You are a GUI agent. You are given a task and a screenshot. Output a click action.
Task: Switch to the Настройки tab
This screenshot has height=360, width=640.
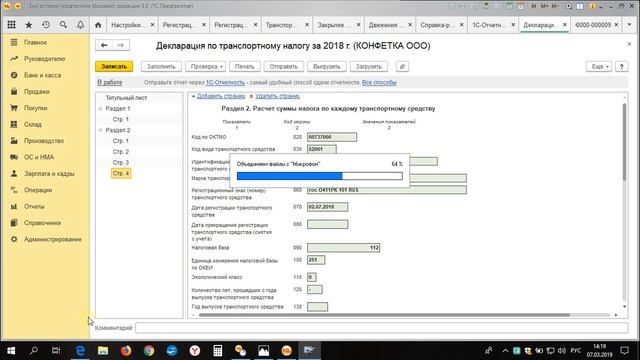coord(127,25)
